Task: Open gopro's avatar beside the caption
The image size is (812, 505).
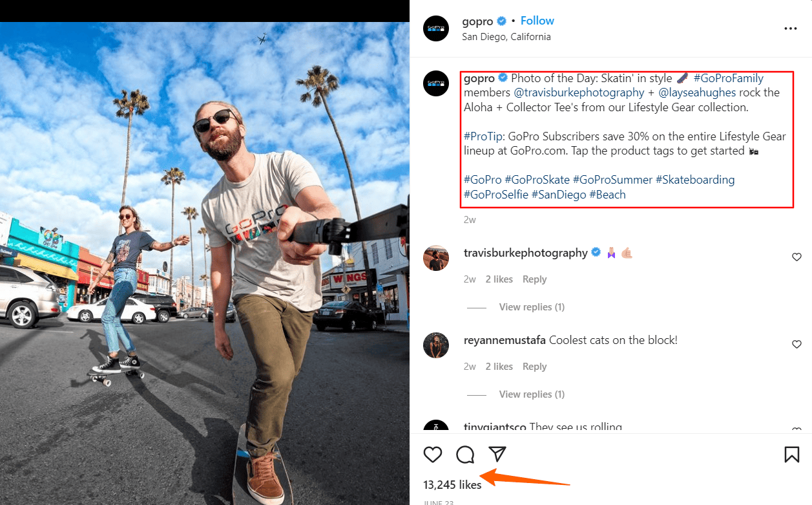Action: [436, 83]
